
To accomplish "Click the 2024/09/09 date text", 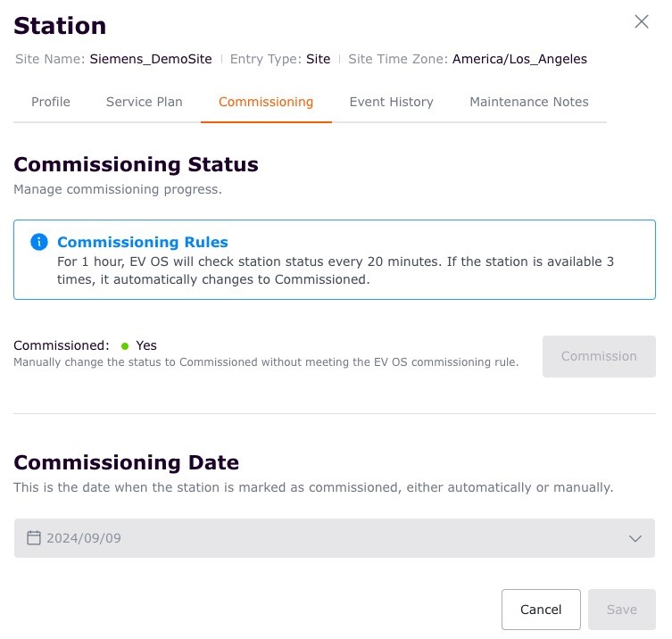I will (84, 538).
